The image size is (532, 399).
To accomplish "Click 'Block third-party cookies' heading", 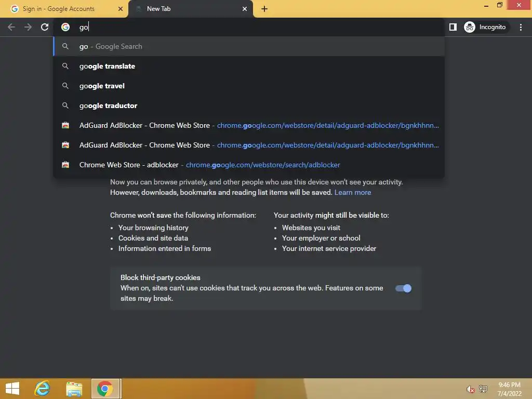I will [x=161, y=277].
